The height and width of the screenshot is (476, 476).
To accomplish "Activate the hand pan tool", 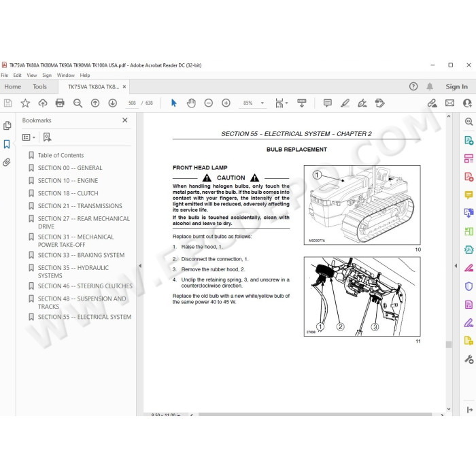I will click(191, 103).
